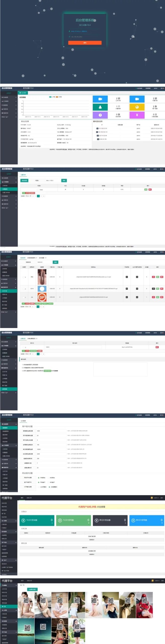
Task: Expand the user dropdown in agent platform header
Action: click(x=156, y=498)
